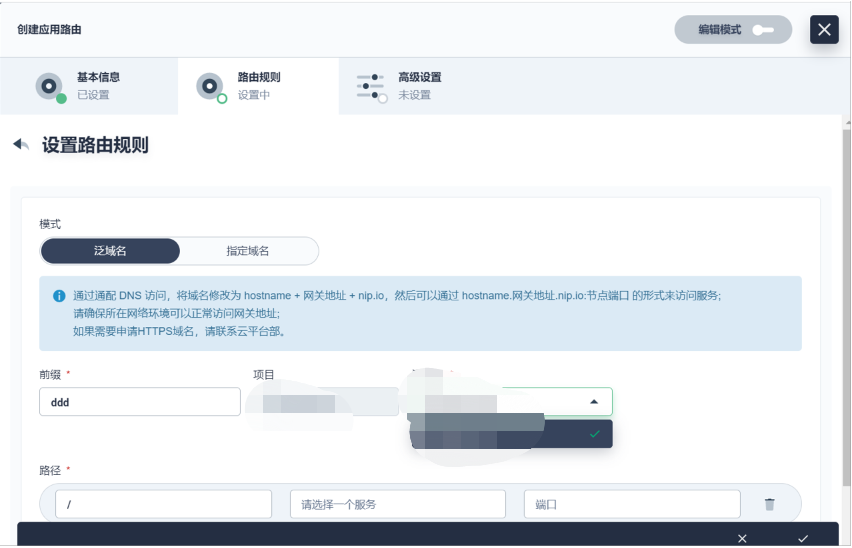Click the 前缀 input containing ddd

click(x=139, y=402)
